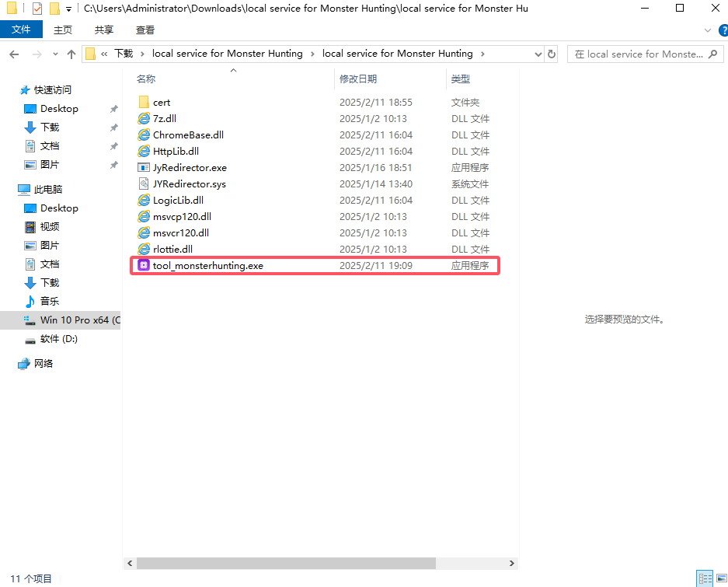Select the tool_monsterhunting.exe purple icon

144,265
